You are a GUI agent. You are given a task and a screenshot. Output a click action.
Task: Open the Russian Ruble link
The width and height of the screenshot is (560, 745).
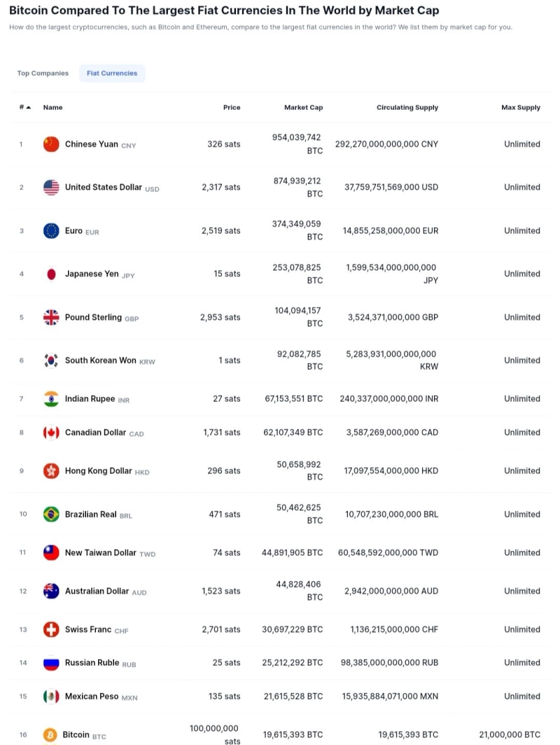click(x=92, y=663)
